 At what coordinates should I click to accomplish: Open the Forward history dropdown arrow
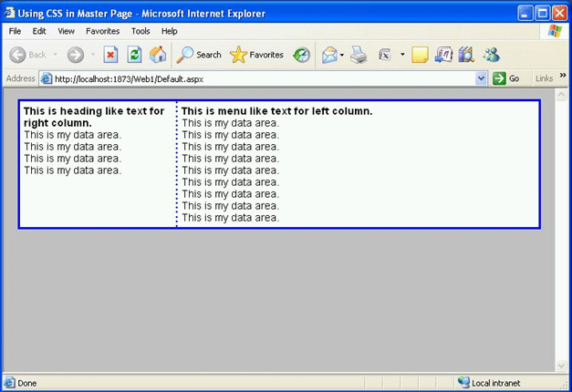(93, 55)
